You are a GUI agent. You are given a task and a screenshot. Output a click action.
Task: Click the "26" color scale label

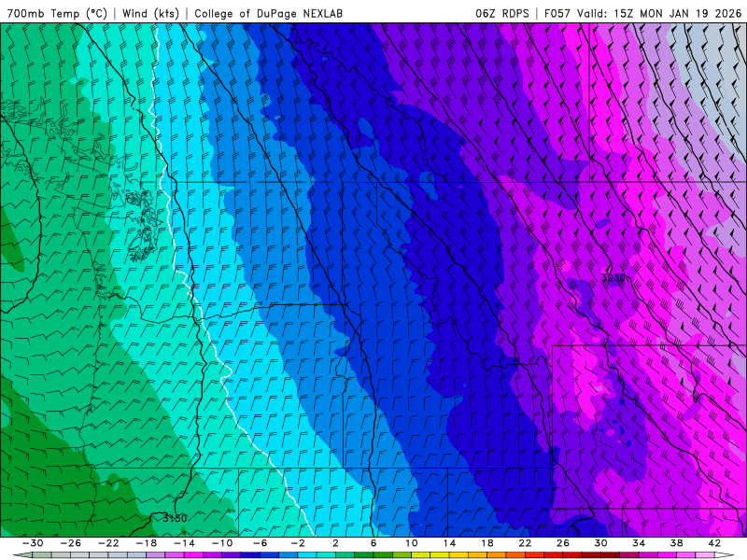click(563, 543)
